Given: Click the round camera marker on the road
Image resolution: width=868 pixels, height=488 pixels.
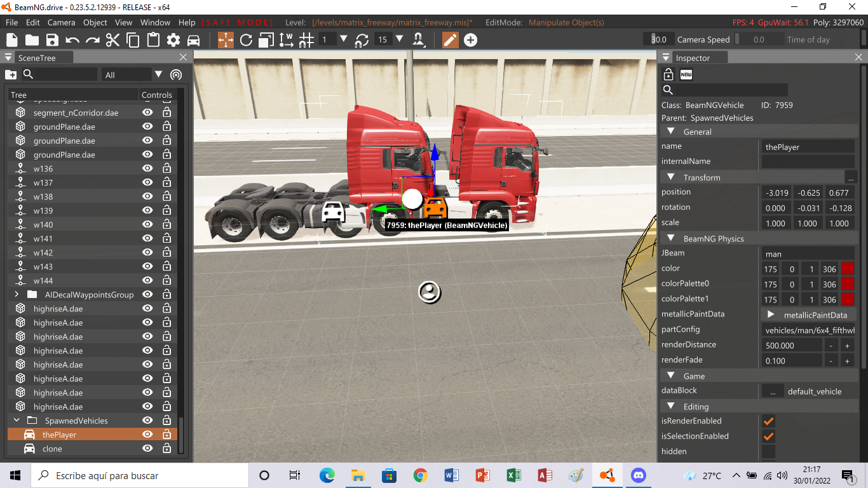Looking at the screenshot, I should coord(430,292).
